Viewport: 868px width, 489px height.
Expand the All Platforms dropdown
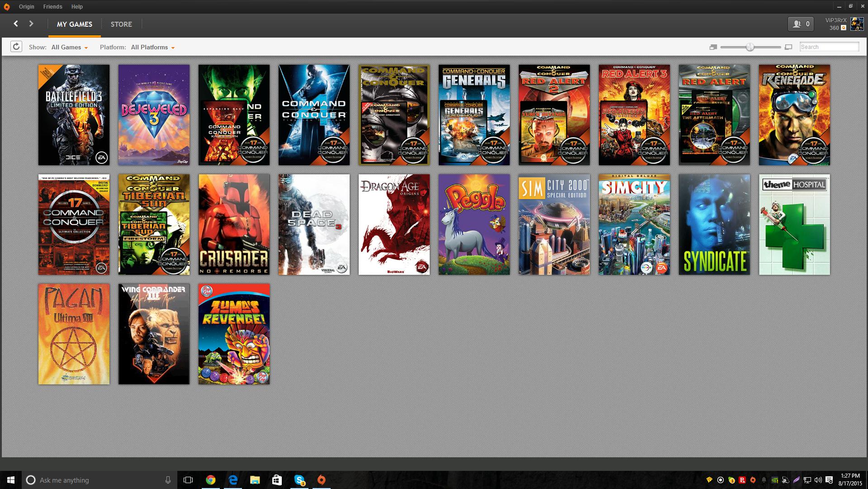[153, 47]
